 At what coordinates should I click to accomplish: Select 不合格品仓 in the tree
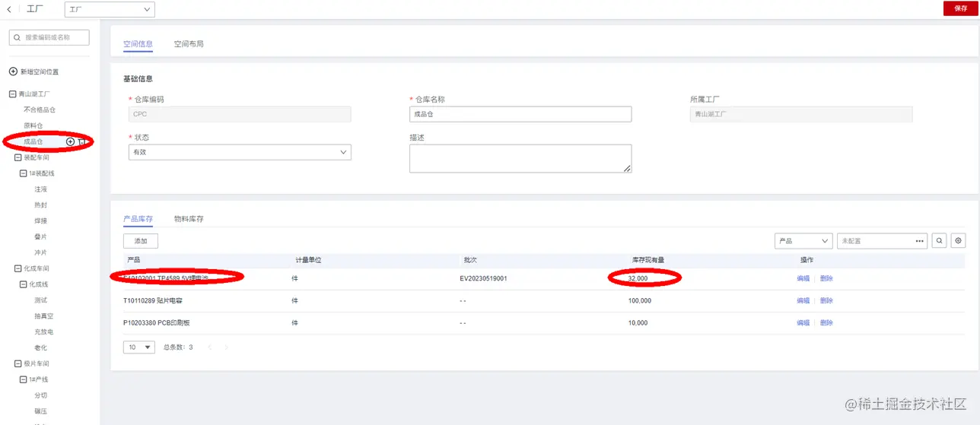tap(40, 109)
